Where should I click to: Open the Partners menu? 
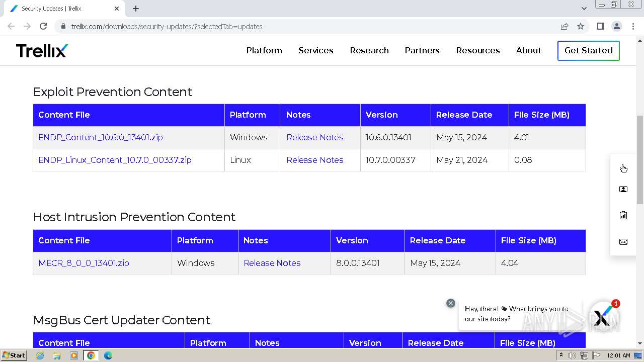(422, 50)
